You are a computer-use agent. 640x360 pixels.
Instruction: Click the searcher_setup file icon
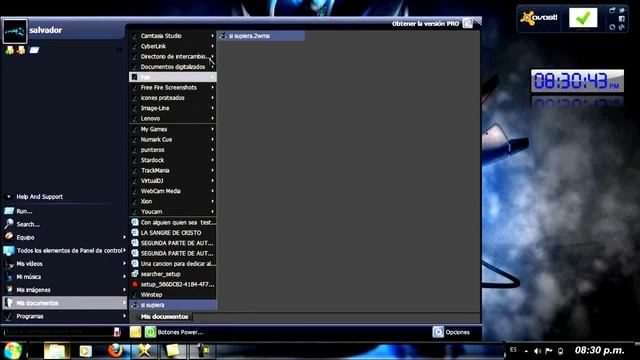[x=135, y=274]
